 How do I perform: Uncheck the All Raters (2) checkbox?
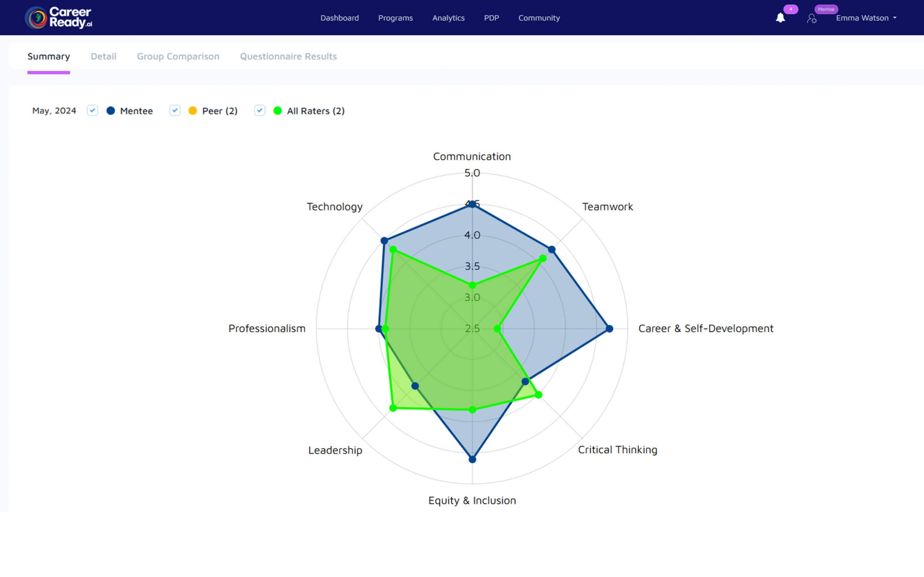click(260, 110)
